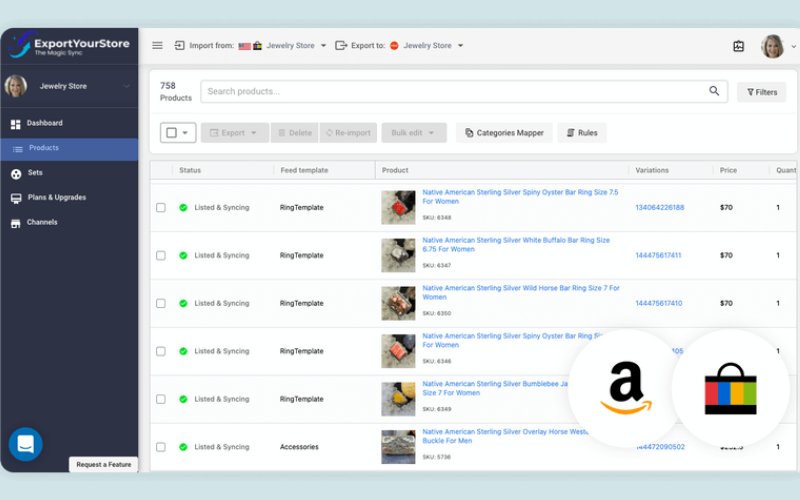The width and height of the screenshot is (800, 500).
Task: Click green status icon for SKU 6350
Action: tap(183, 304)
